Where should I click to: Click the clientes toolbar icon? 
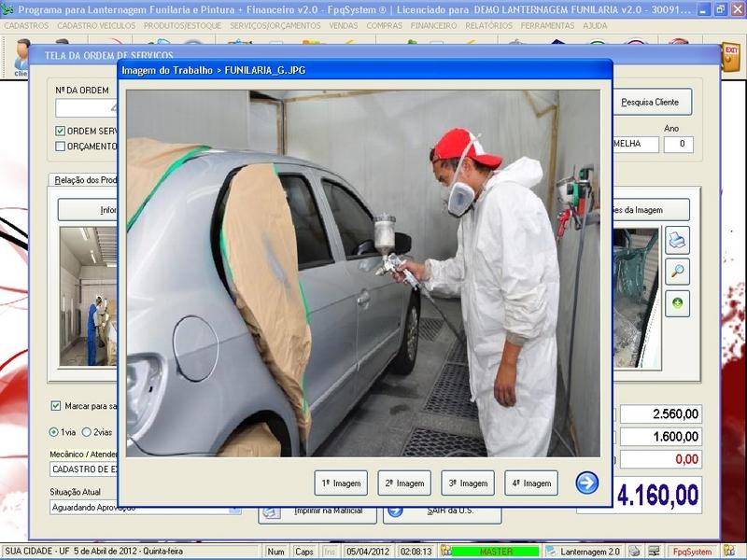coord(20,58)
